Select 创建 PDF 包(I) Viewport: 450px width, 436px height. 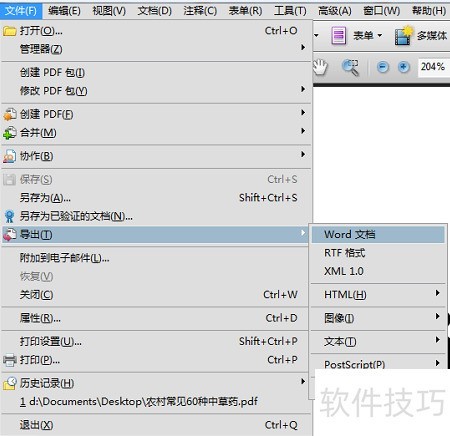[x=155, y=72]
